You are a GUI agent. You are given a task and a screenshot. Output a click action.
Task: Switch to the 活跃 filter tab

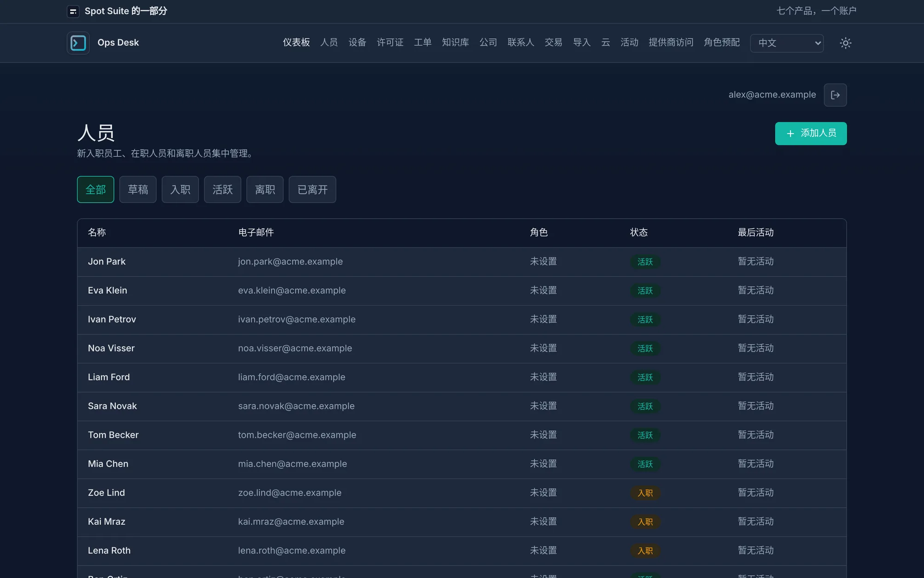point(223,190)
